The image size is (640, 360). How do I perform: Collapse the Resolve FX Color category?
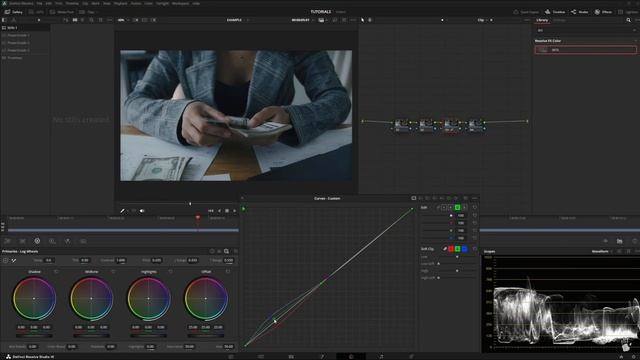click(x=635, y=41)
